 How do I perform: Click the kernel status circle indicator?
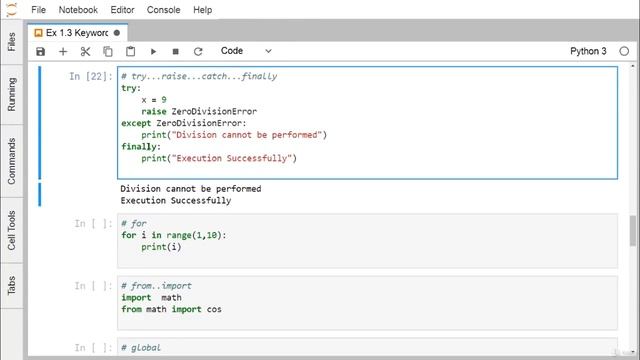[624, 51]
